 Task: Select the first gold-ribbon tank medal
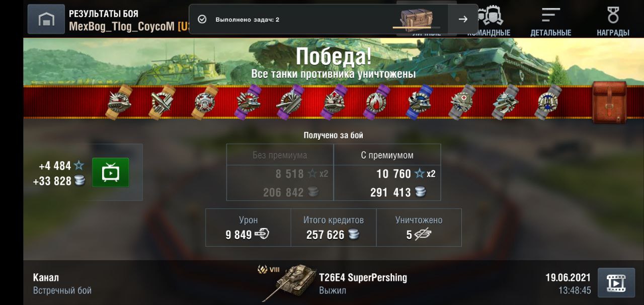click(x=119, y=102)
